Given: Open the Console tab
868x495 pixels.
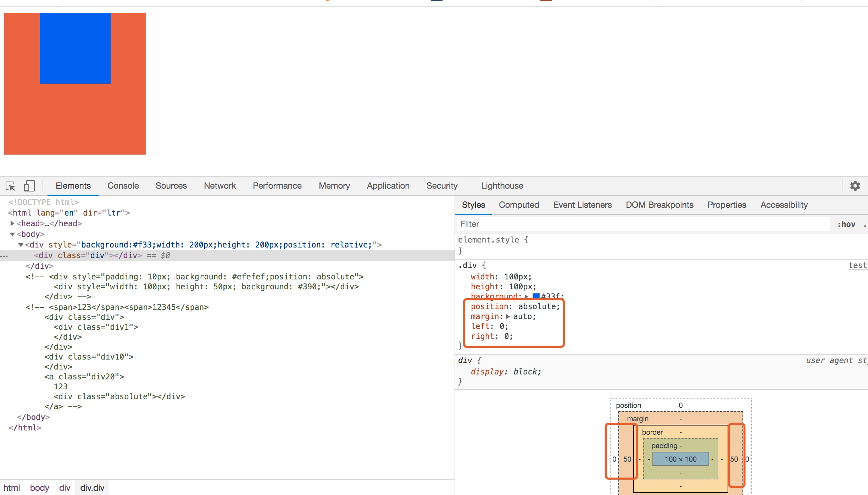Looking at the screenshot, I should 123,186.
